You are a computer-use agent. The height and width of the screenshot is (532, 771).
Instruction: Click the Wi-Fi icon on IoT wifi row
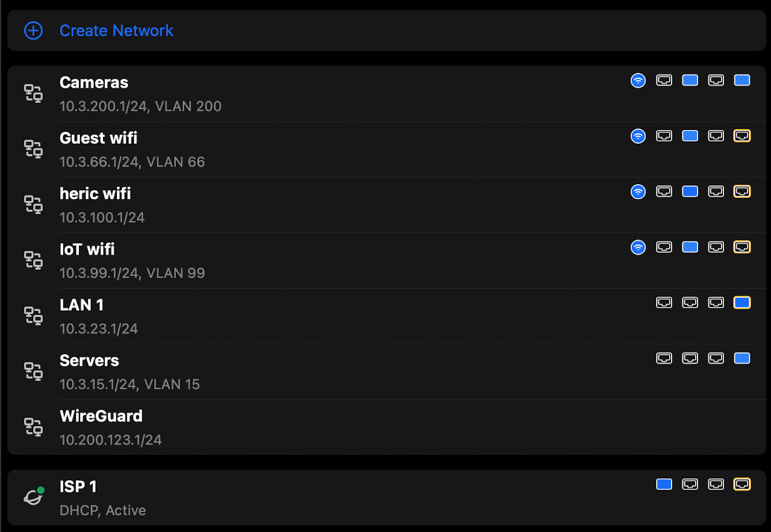tap(638, 247)
